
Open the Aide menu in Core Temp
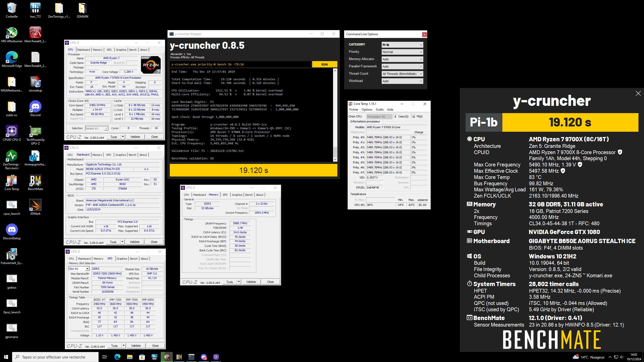pos(390,110)
